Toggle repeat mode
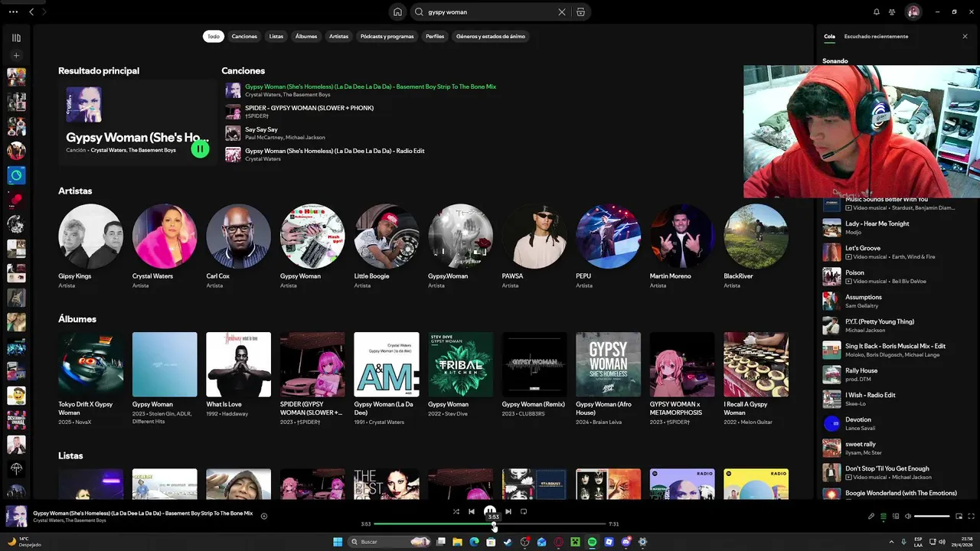 click(524, 511)
